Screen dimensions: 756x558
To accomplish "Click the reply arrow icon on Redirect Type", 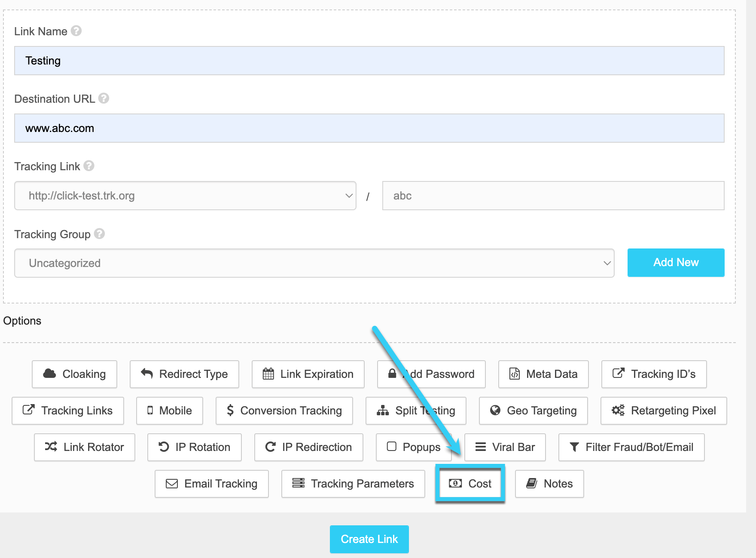I will click(147, 374).
